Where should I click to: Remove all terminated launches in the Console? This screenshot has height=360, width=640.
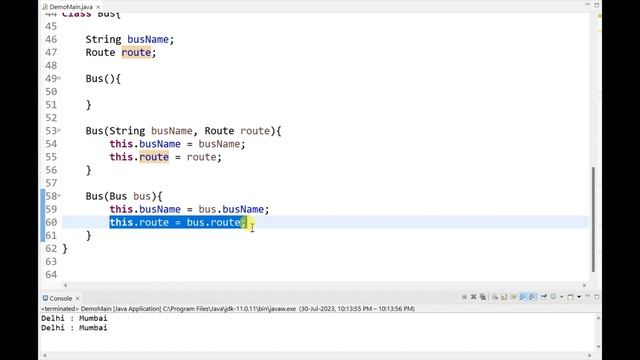[x=483, y=297]
